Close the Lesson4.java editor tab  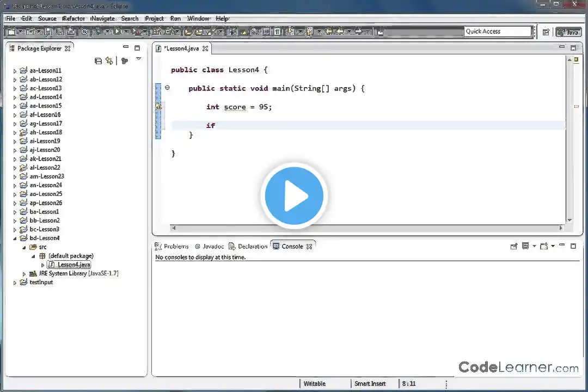[x=205, y=48]
